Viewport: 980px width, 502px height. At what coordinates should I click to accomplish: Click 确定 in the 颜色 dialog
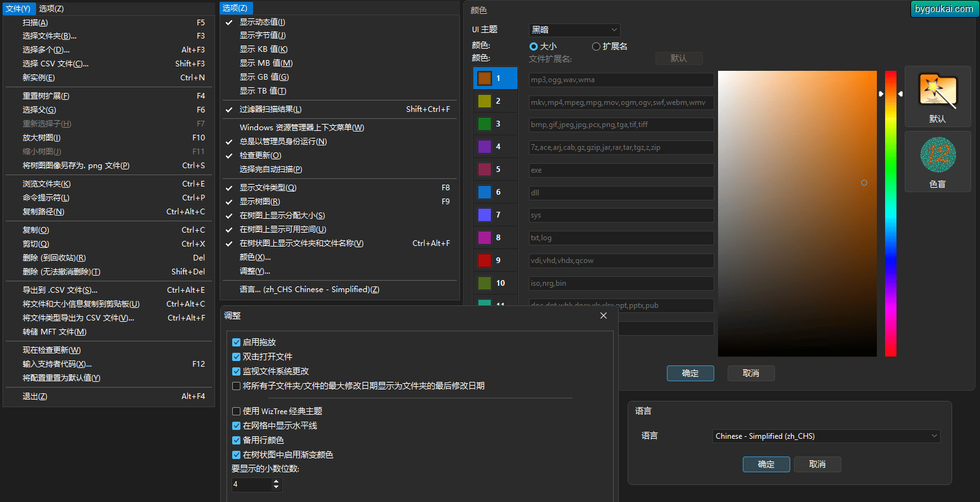coord(690,373)
